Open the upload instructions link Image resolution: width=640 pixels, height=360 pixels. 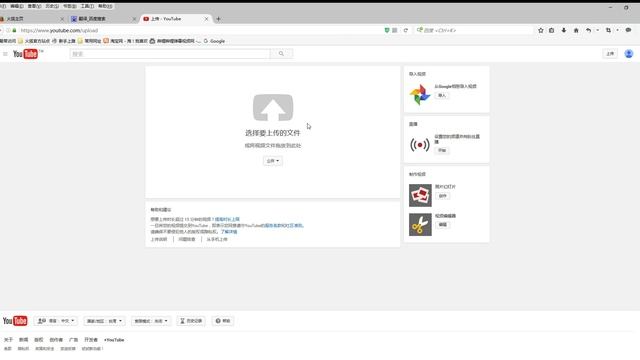[x=159, y=239]
